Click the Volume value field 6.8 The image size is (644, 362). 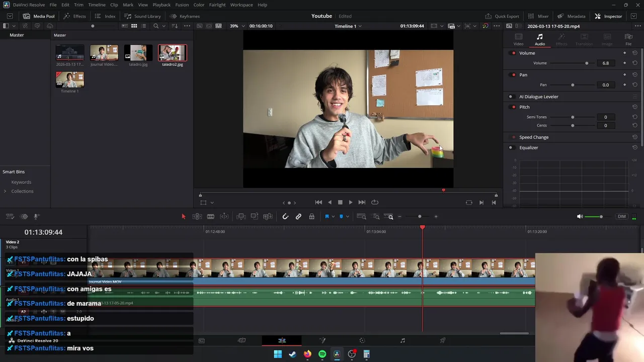(x=605, y=63)
